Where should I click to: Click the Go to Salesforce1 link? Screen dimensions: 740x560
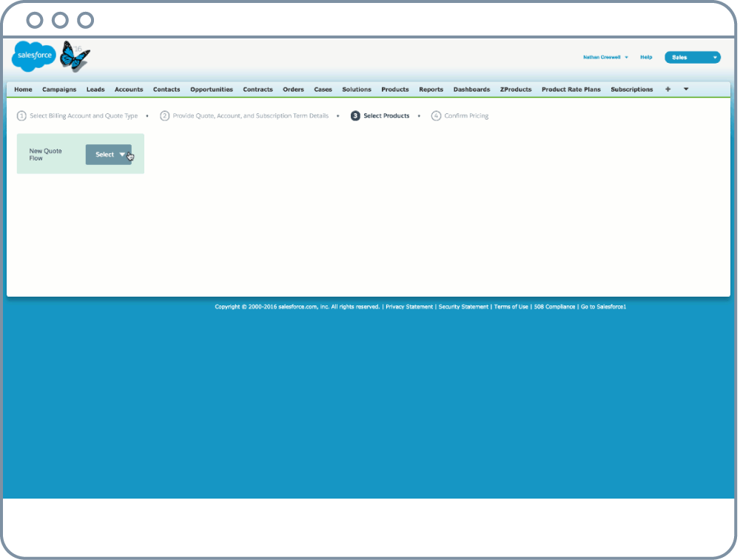click(603, 306)
